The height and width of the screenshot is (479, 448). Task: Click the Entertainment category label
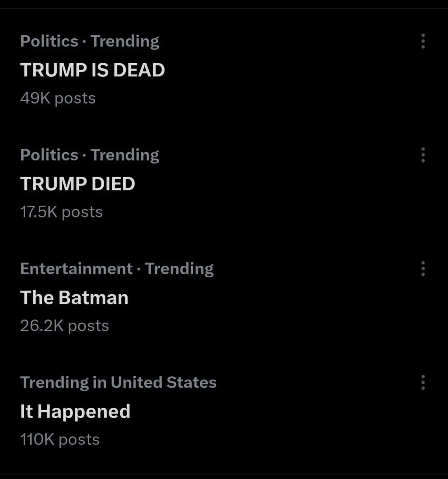click(x=76, y=269)
